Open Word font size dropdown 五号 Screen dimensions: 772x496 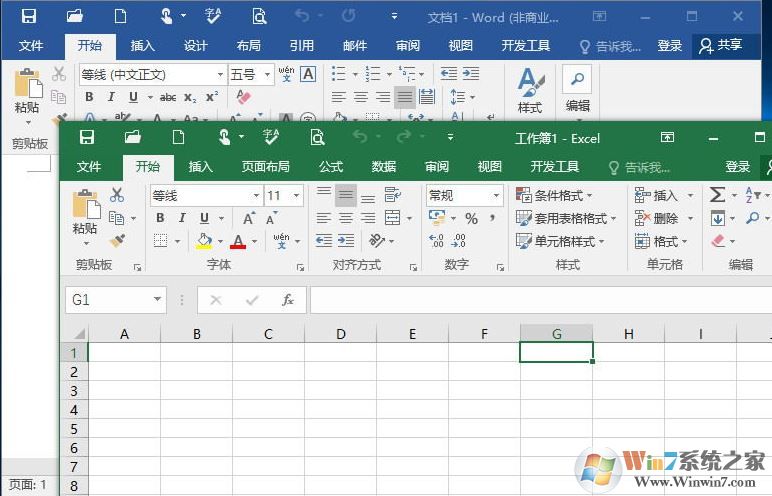[x=267, y=75]
